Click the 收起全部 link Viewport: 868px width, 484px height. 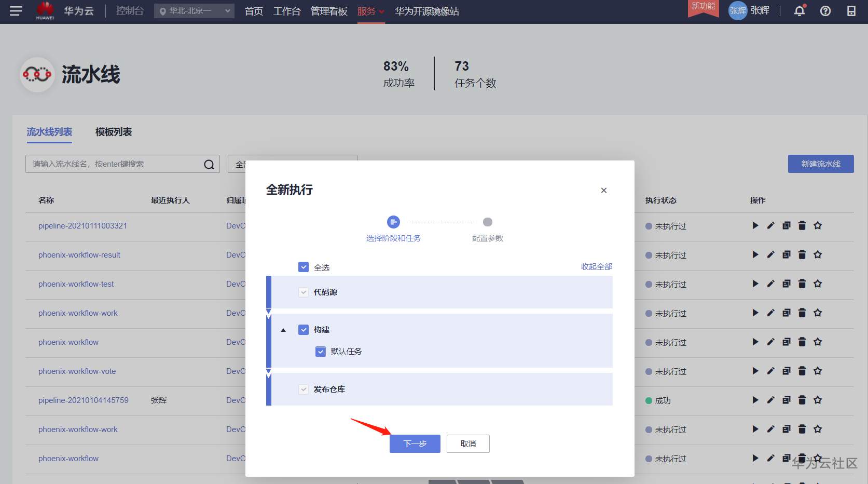[x=597, y=266]
